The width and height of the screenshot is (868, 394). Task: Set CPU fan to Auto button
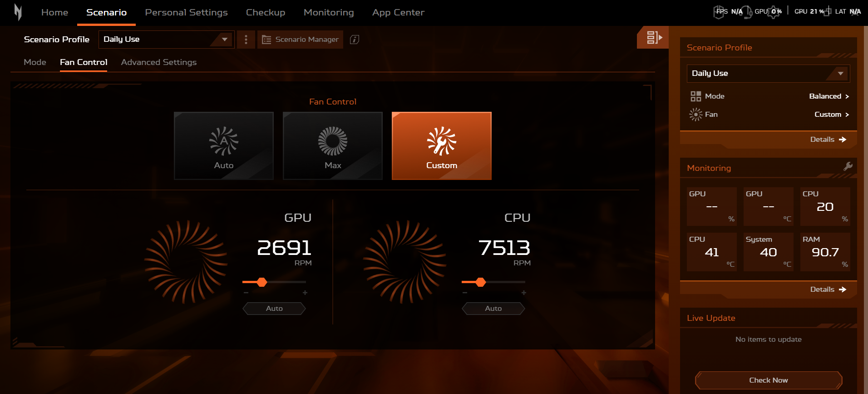pos(493,309)
